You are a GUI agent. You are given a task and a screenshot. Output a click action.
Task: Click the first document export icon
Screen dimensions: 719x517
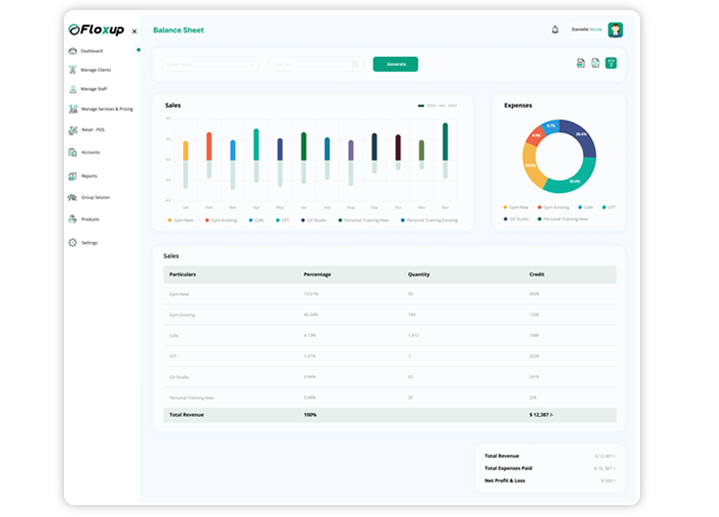(x=581, y=64)
